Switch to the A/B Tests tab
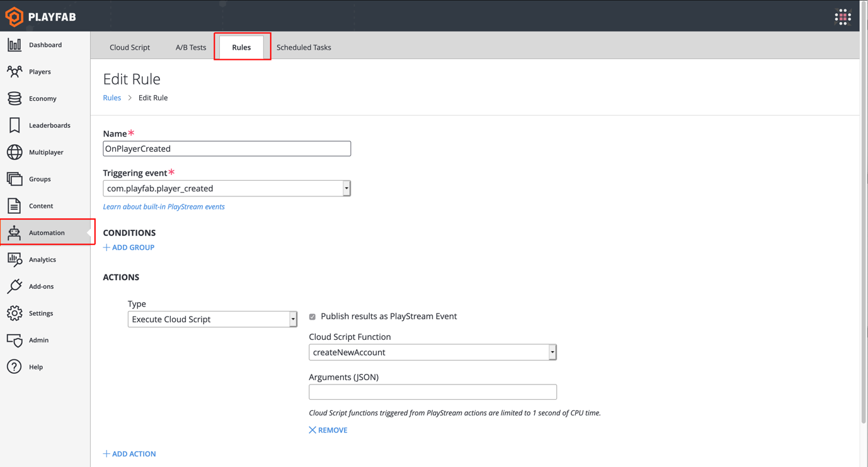The image size is (868, 467). click(x=191, y=47)
